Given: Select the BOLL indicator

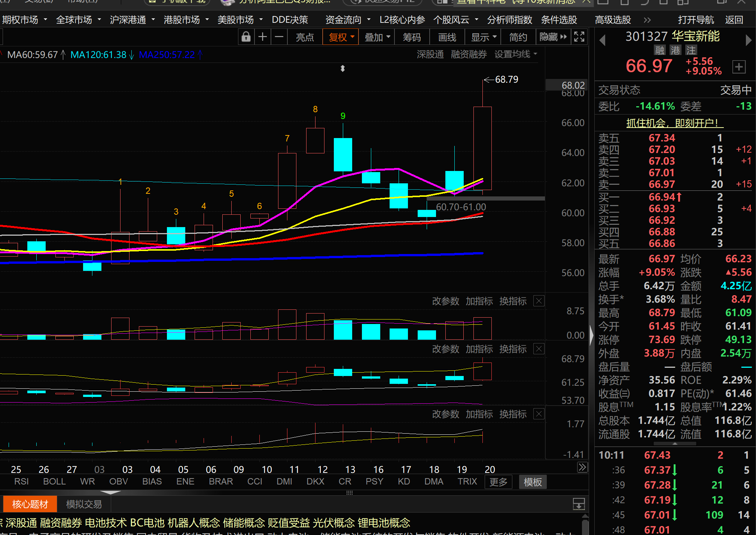Looking at the screenshot, I should pos(54,481).
